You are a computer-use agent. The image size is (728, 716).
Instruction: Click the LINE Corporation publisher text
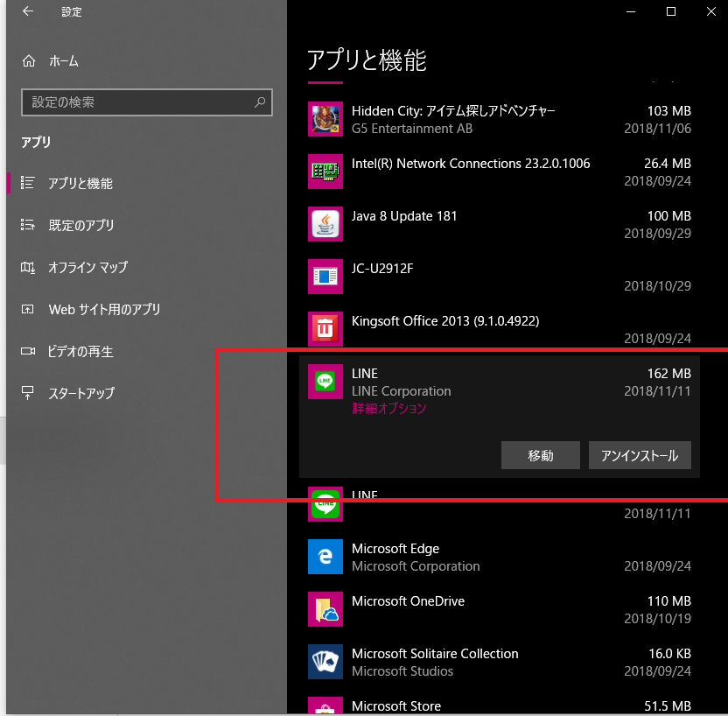(401, 391)
